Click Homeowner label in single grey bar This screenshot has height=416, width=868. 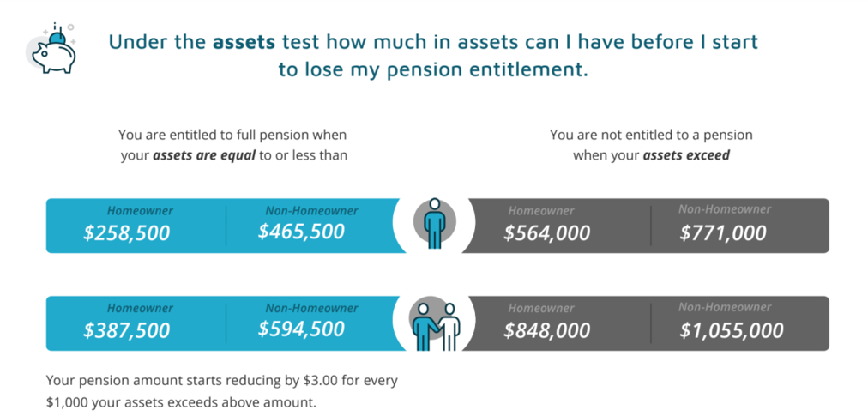pos(541,211)
